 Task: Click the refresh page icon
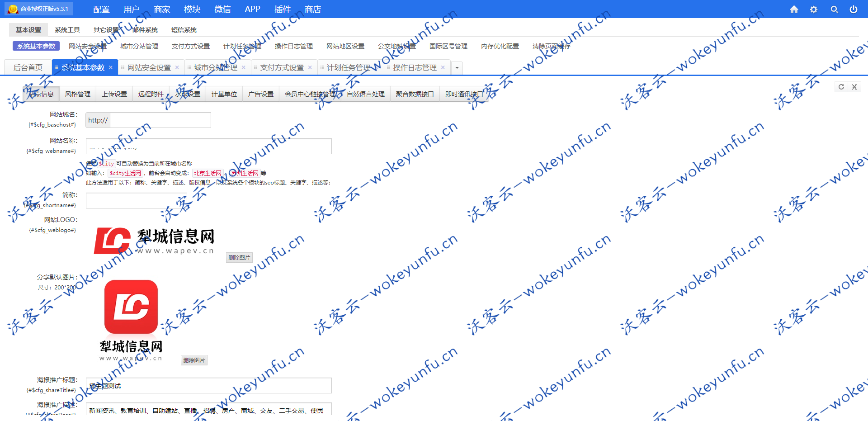[x=841, y=87]
